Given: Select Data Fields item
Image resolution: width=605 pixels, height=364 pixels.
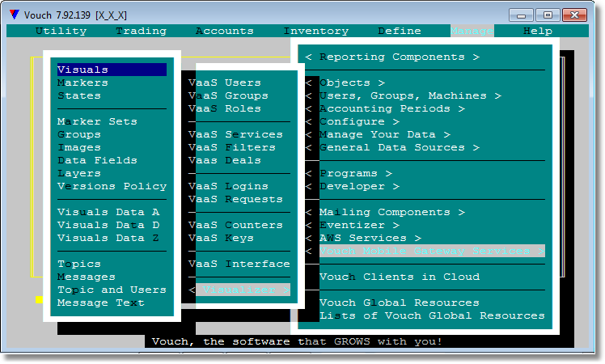Looking at the screenshot, I should [x=97, y=160].
